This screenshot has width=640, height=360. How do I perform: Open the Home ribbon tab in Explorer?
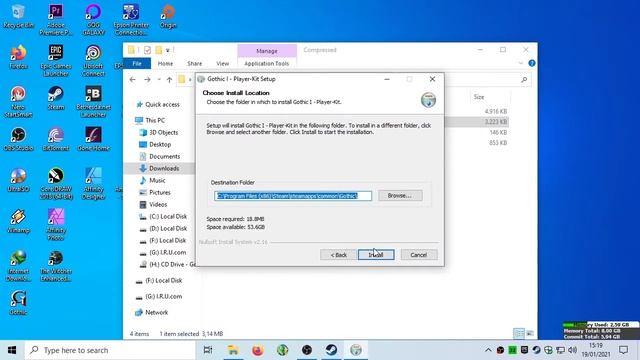(165, 63)
